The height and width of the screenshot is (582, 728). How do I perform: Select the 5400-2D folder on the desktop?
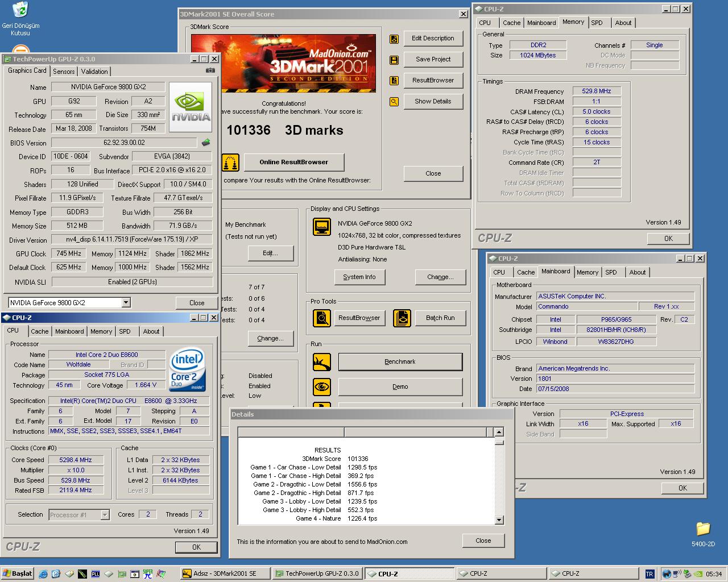703,534
